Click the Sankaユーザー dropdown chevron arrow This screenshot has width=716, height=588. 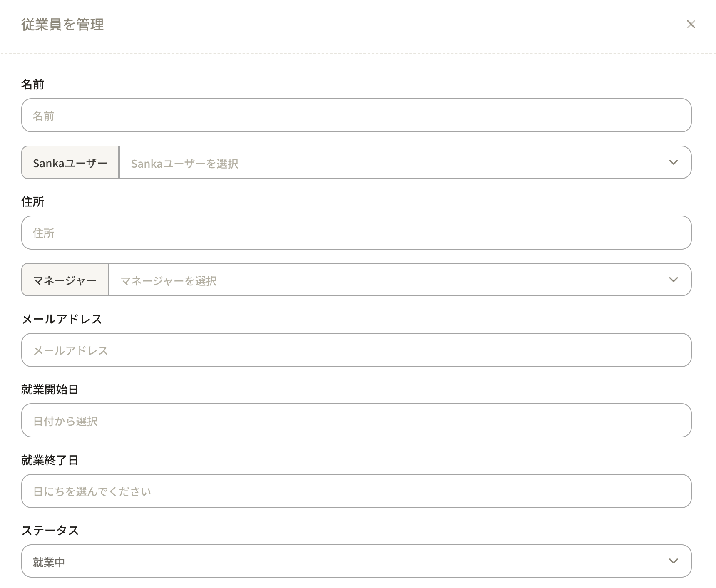point(673,162)
